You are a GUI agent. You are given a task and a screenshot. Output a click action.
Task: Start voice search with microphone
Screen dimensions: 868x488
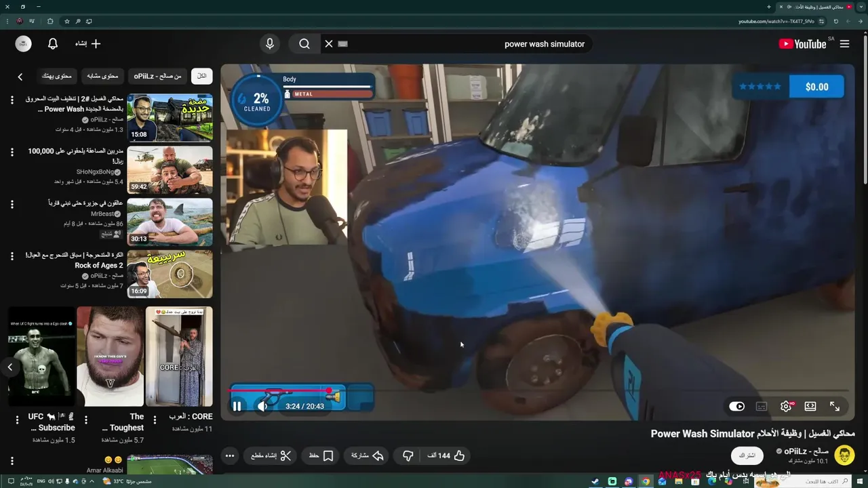click(270, 44)
